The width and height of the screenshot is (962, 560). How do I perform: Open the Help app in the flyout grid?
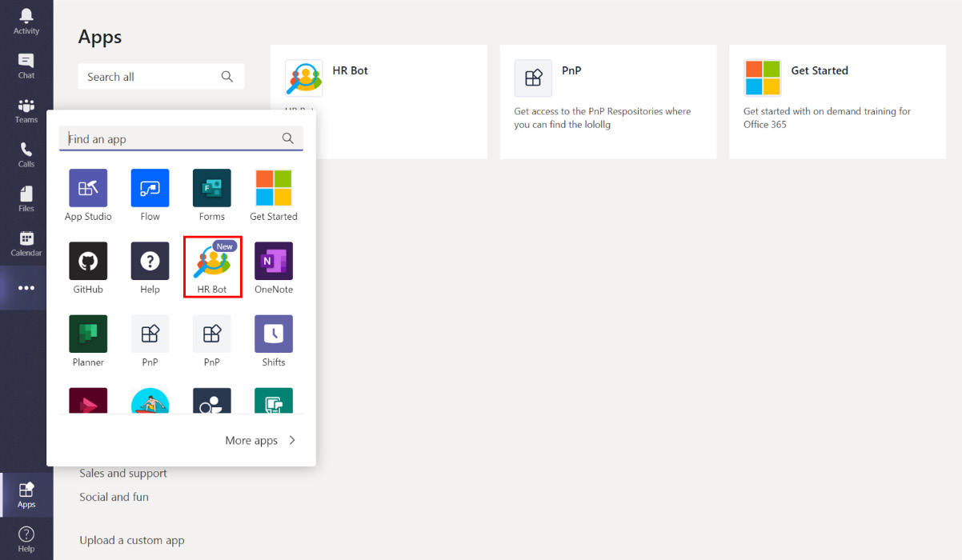[x=150, y=268]
